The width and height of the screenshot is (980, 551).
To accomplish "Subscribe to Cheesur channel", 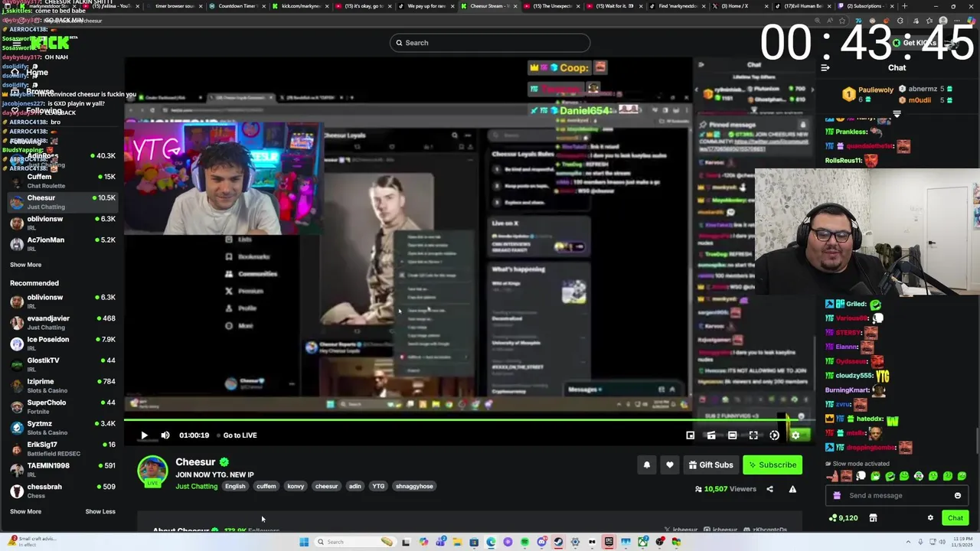I will point(773,465).
